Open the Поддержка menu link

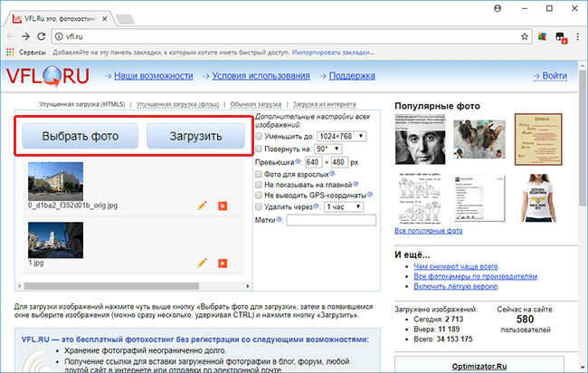click(352, 76)
